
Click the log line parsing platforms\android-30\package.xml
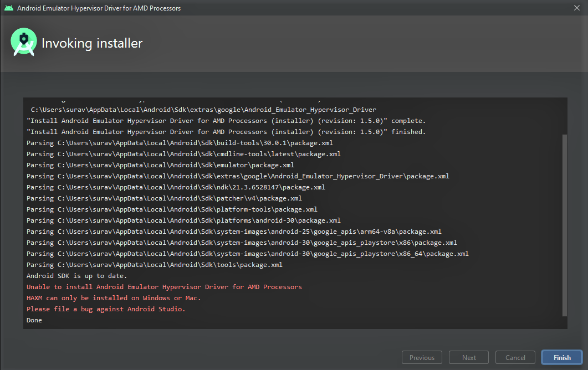coord(183,220)
